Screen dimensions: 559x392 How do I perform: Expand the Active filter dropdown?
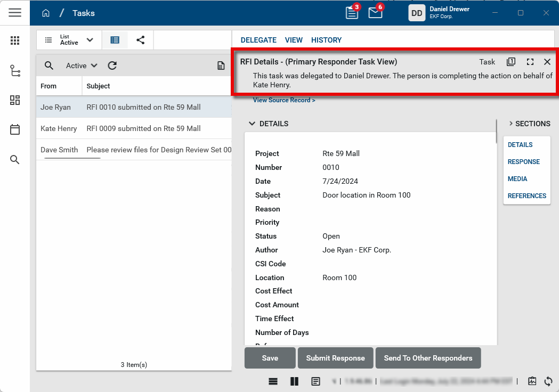coord(82,66)
